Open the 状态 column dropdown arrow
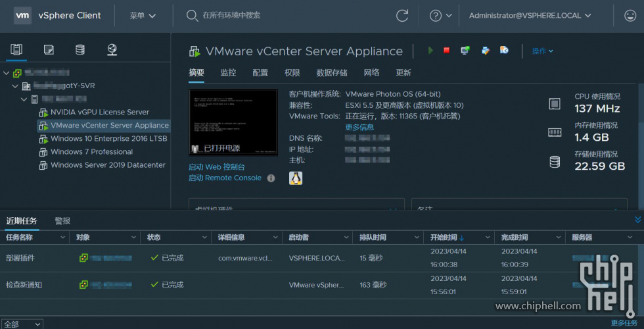 tap(204, 238)
